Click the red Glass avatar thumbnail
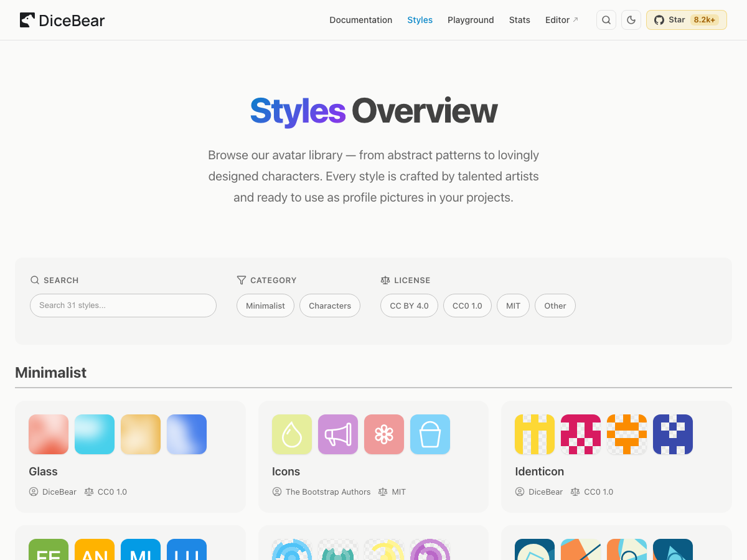 point(49,434)
